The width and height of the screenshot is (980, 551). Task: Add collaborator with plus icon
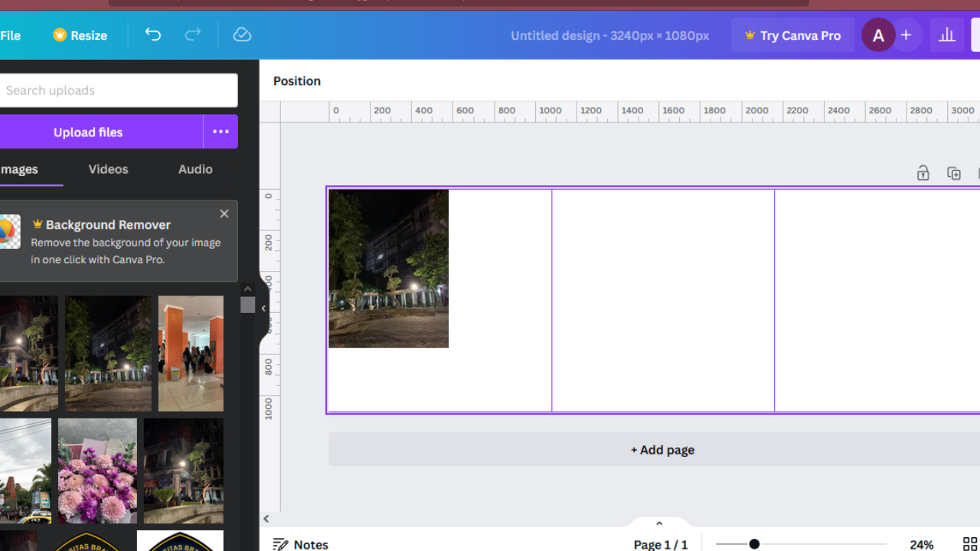click(906, 35)
